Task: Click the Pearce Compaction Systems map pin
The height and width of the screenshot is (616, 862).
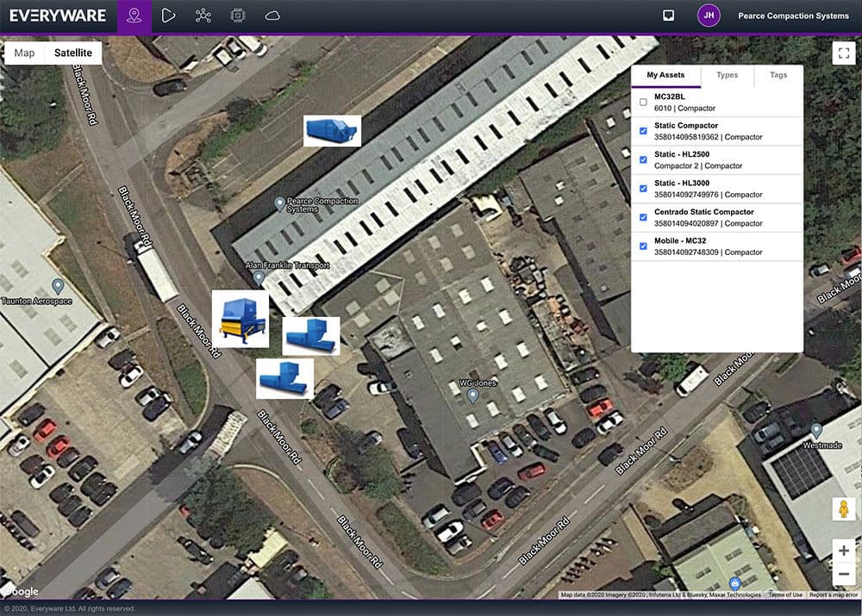Action: pyautogui.click(x=280, y=204)
